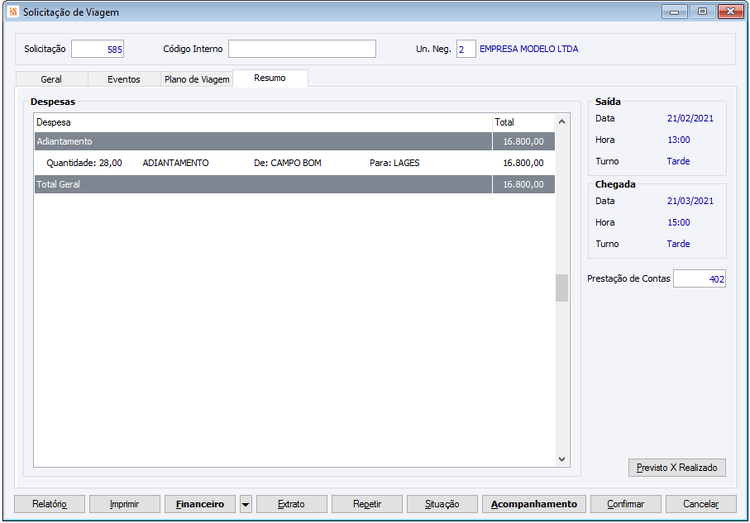
Task: Click the Chegada date 21/03/2021
Action: click(x=690, y=201)
